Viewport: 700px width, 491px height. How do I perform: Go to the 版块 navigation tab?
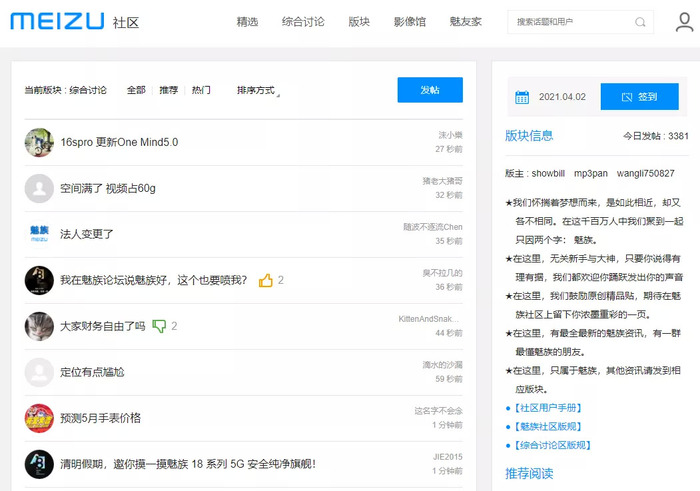359,22
